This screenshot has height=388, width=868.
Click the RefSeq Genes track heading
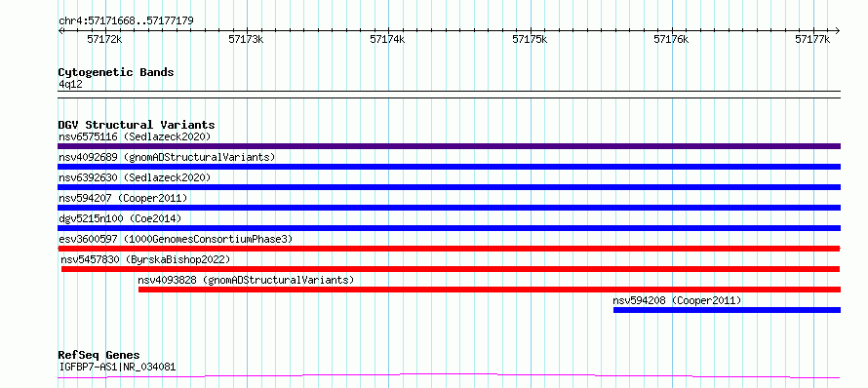[99, 355]
